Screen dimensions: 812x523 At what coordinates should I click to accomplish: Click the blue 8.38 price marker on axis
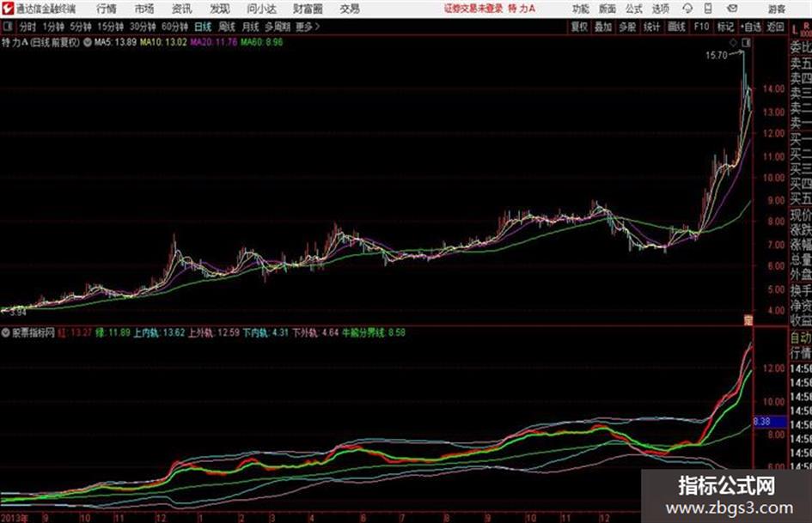coord(769,422)
